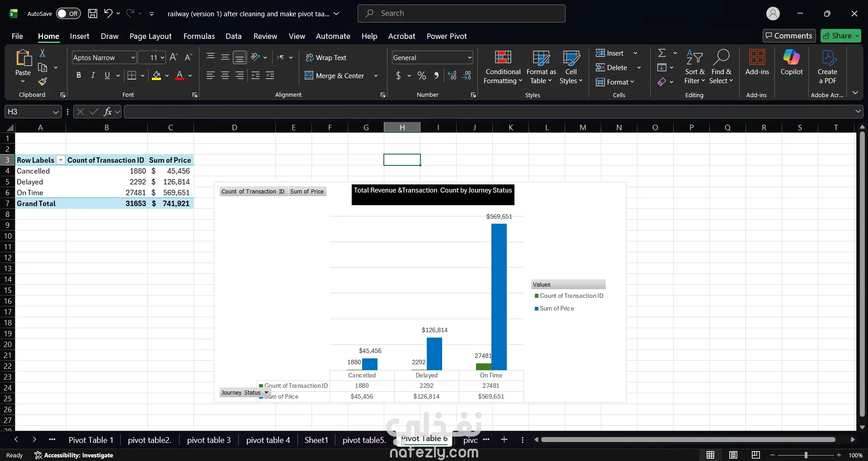Image resolution: width=868 pixels, height=461 pixels.
Task: Open the General number format dropdown
Action: click(x=470, y=57)
